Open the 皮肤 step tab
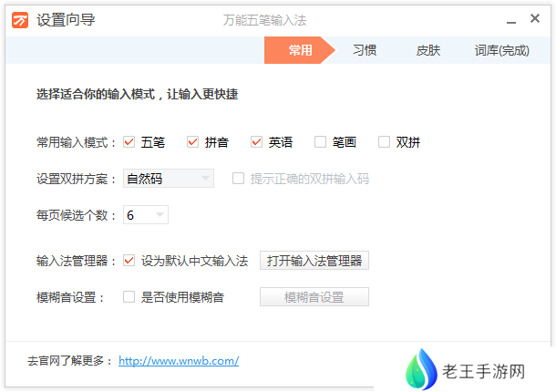556x392 pixels. (x=428, y=50)
